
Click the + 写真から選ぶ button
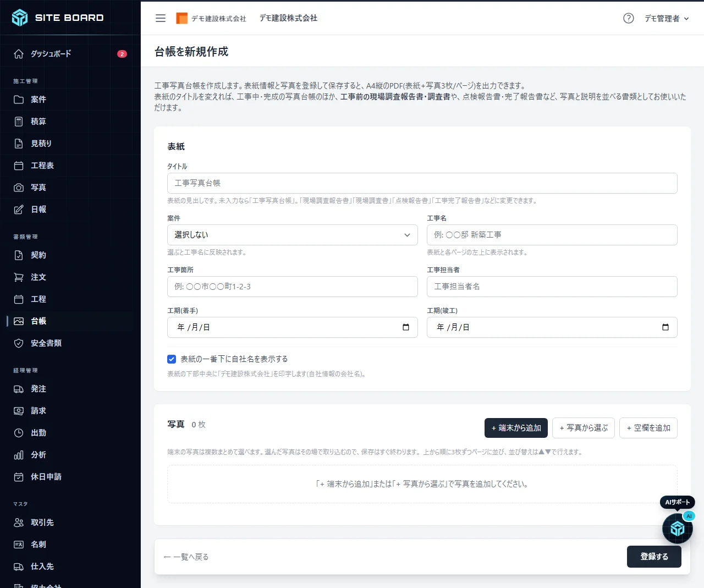pos(584,428)
